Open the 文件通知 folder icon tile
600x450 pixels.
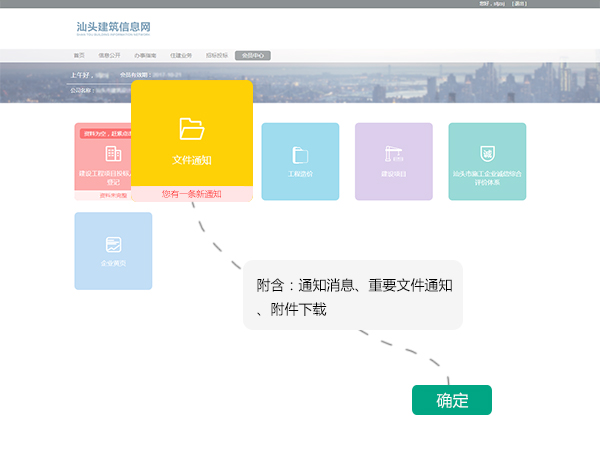click(x=191, y=129)
